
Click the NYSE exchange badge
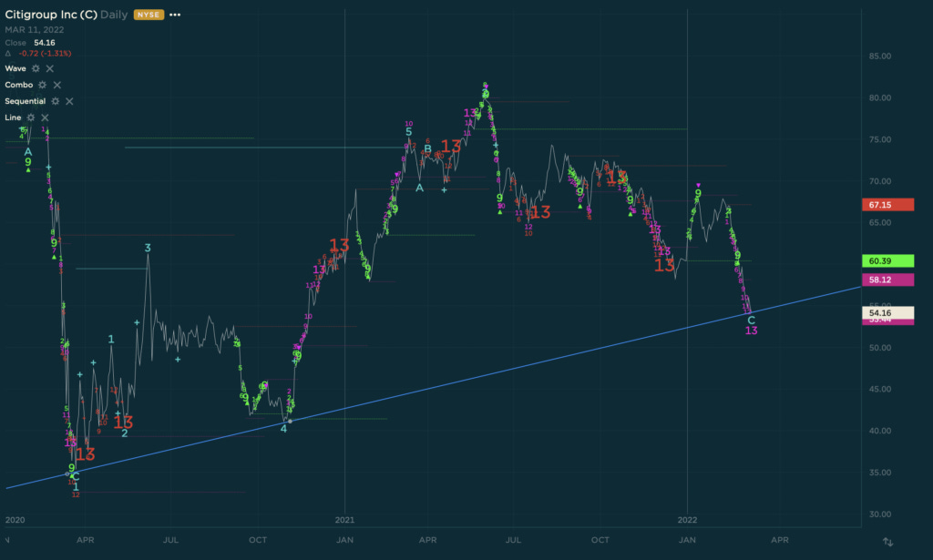[x=149, y=15]
